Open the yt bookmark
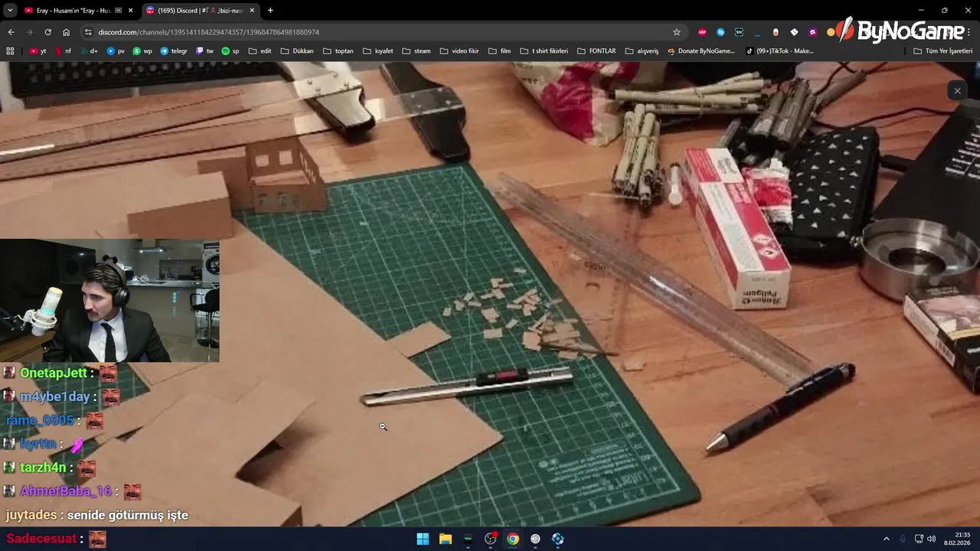Viewport: 980px width, 551px height. coord(38,51)
